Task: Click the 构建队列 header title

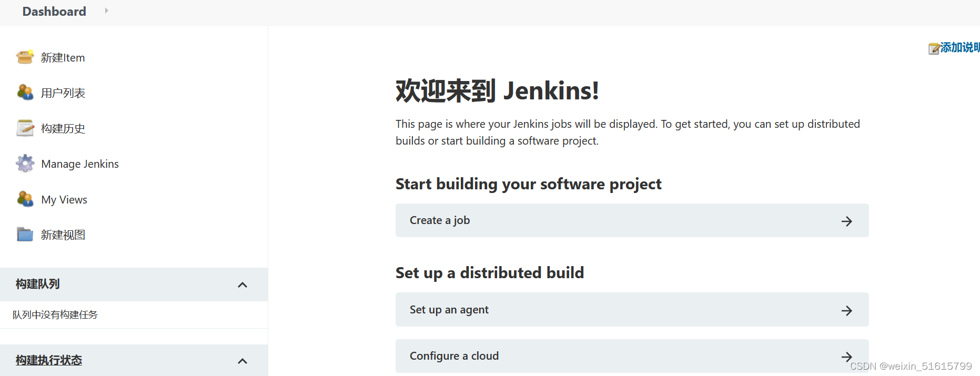Action: tap(37, 284)
